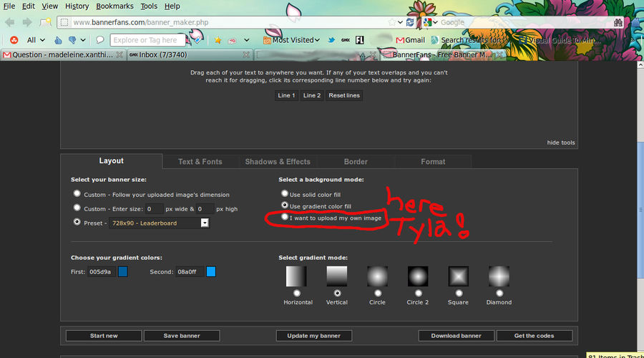Choose the Diamond gradient thumbnail
The height and width of the screenshot is (358, 644).
499,276
